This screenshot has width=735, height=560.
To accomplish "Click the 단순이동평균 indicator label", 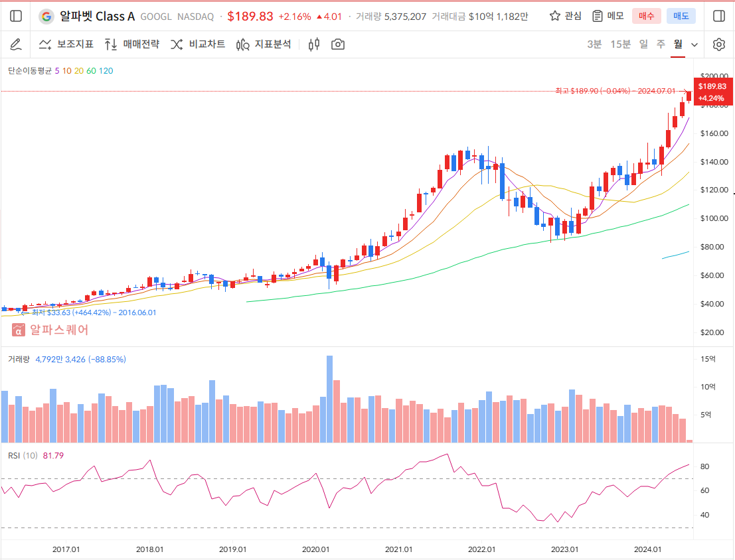I will point(29,71).
